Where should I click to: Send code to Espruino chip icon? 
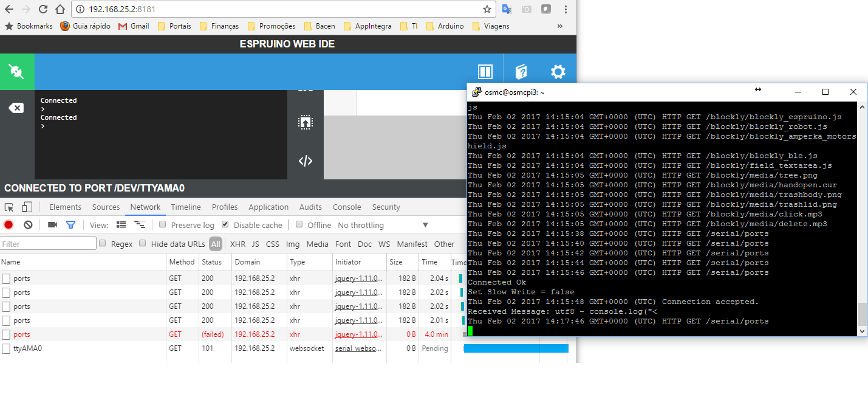click(x=305, y=122)
